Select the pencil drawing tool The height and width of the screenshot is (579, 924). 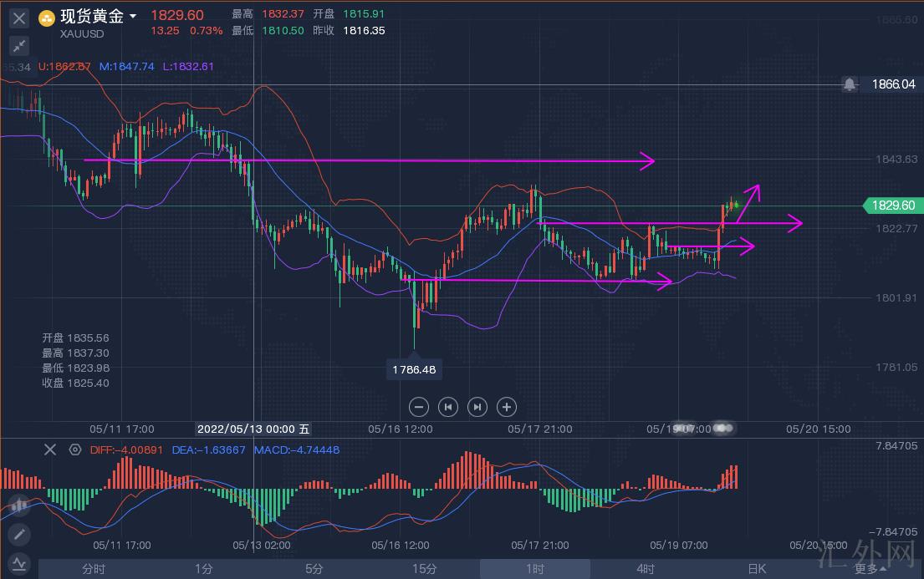(18, 534)
